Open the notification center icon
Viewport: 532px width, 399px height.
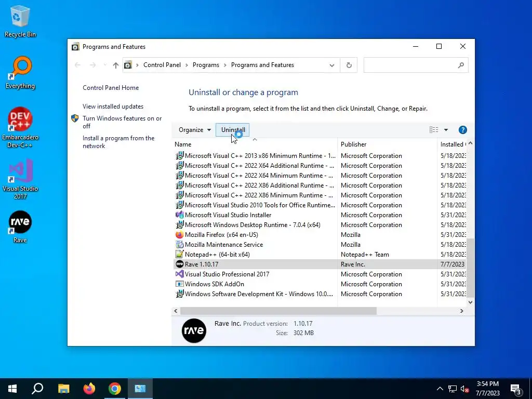516,389
